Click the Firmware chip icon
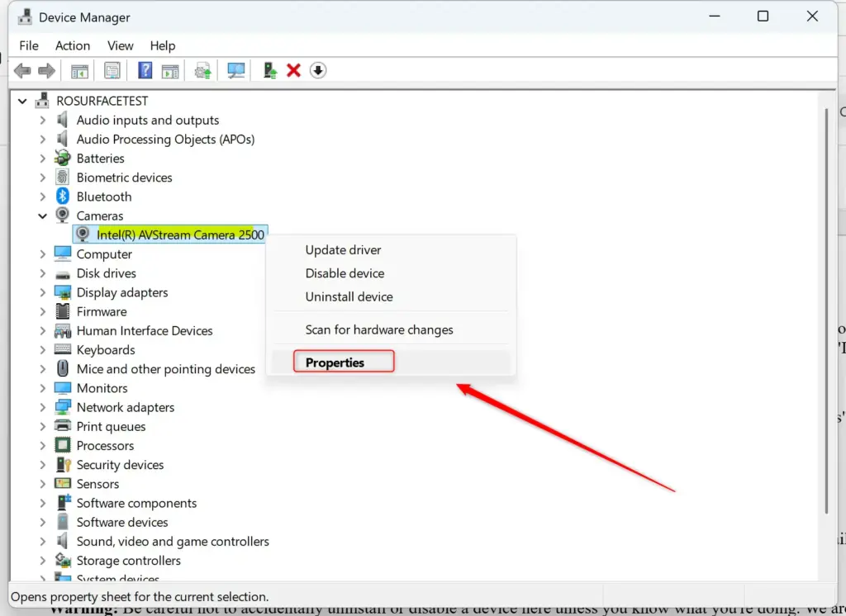846x616 pixels. 63,311
